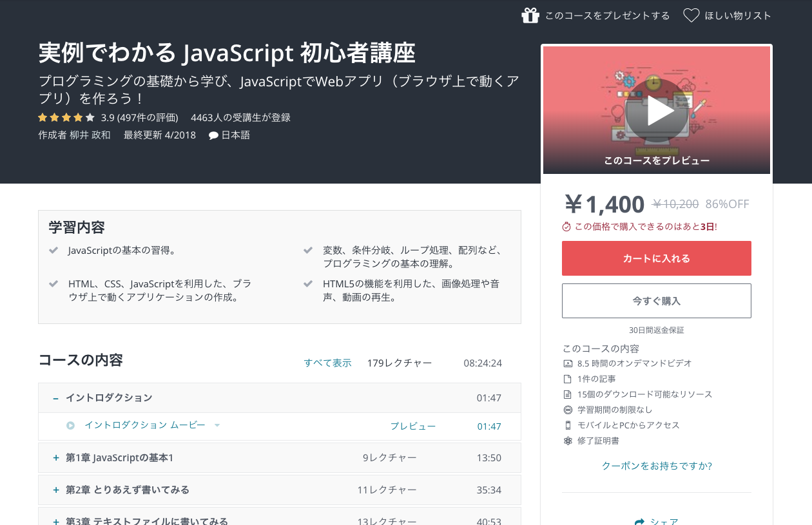Click 今すぐ購入 button

tap(657, 301)
